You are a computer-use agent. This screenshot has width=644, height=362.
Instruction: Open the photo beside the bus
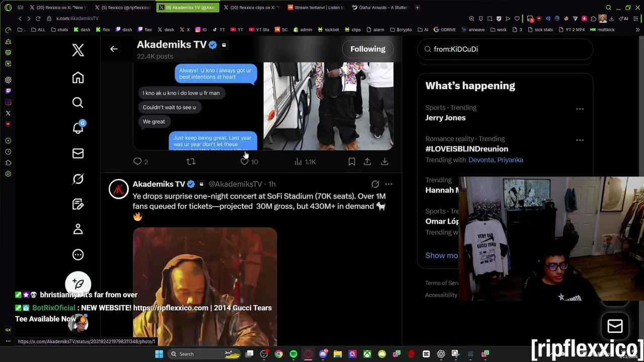[x=329, y=106]
